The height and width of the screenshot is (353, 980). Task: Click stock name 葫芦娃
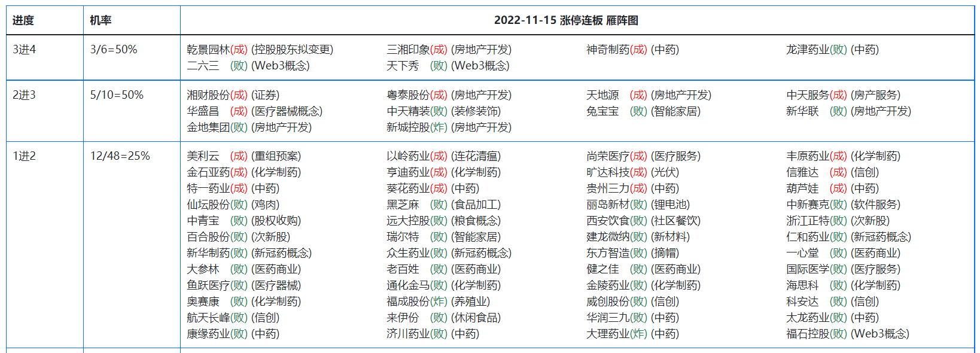point(802,188)
